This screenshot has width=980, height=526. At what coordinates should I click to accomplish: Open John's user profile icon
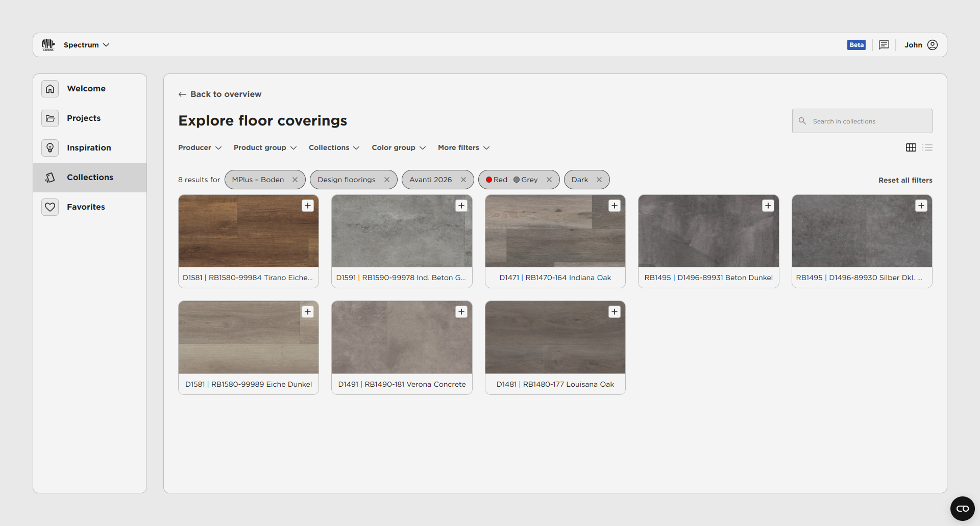(933, 45)
